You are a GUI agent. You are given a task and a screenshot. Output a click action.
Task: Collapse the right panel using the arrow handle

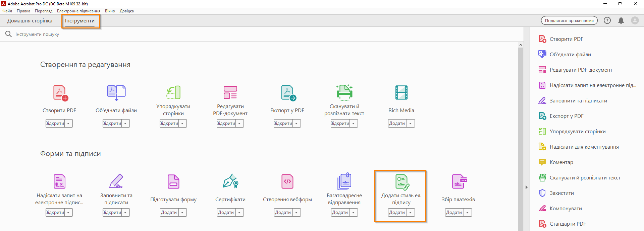pyautogui.click(x=526, y=187)
